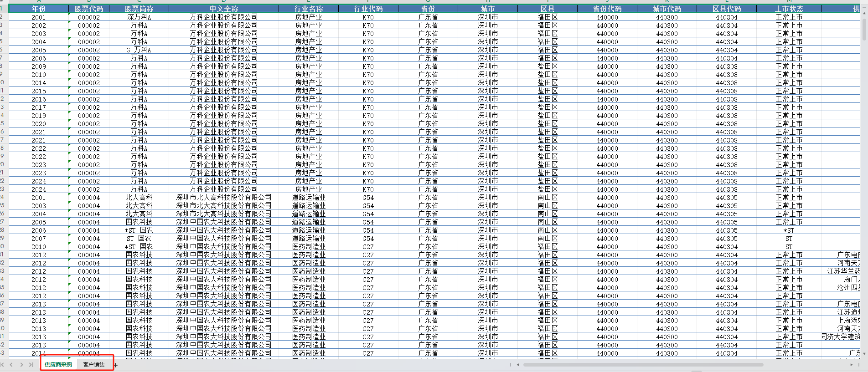The image size is (868, 372).
Task: Switch to the 供应商采购 sheet tab
Action: coord(58,364)
